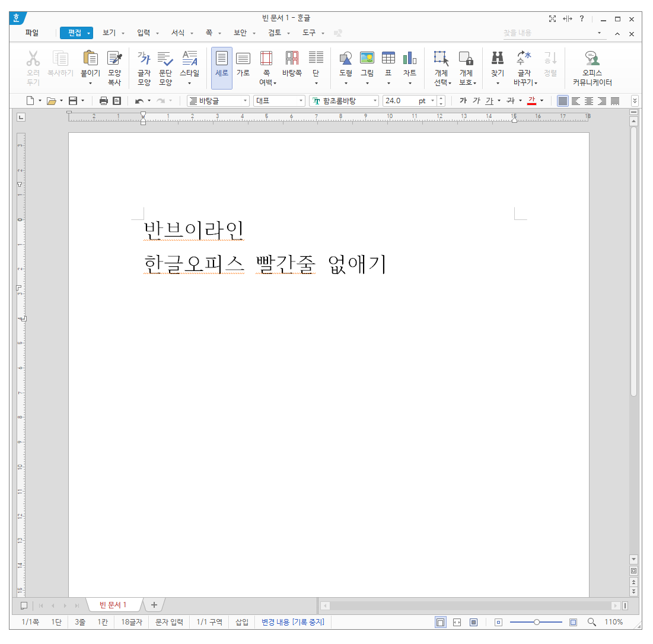653x644 pixels.
Task: Open font color dropdown arrow
Action: click(x=541, y=101)
